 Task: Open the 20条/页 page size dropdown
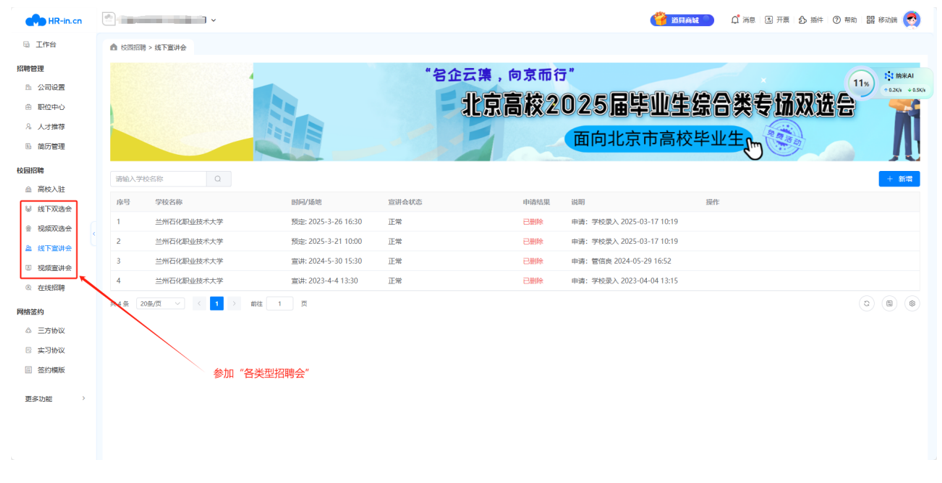(x=160, y=303)
